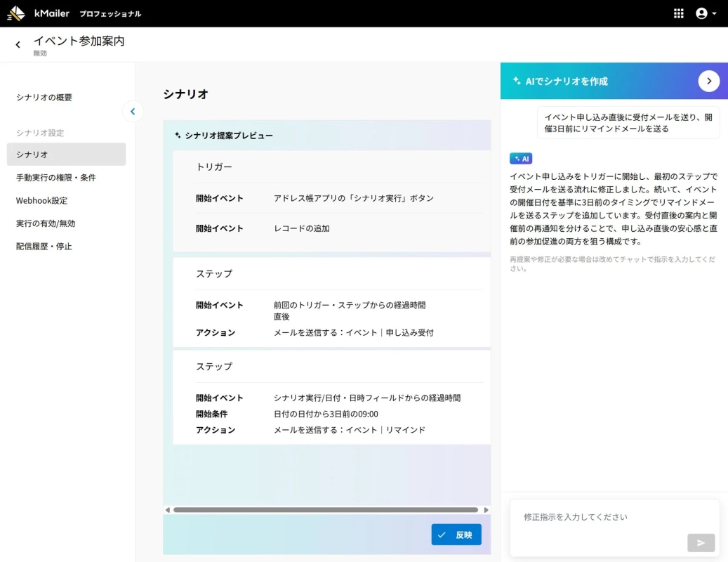
Task: Click the sparkle icon on シナリオ提案プレビュー header
Action: click(176, 136)
